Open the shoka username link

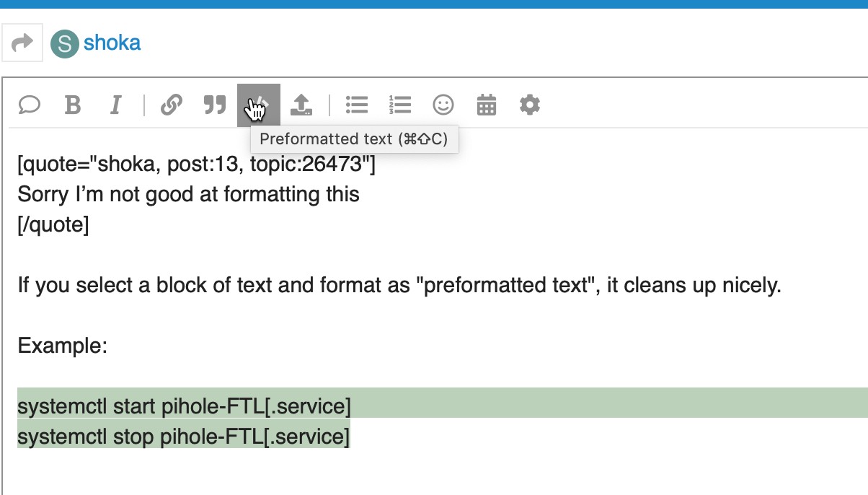pyautogui.click(x=112, y=43)
